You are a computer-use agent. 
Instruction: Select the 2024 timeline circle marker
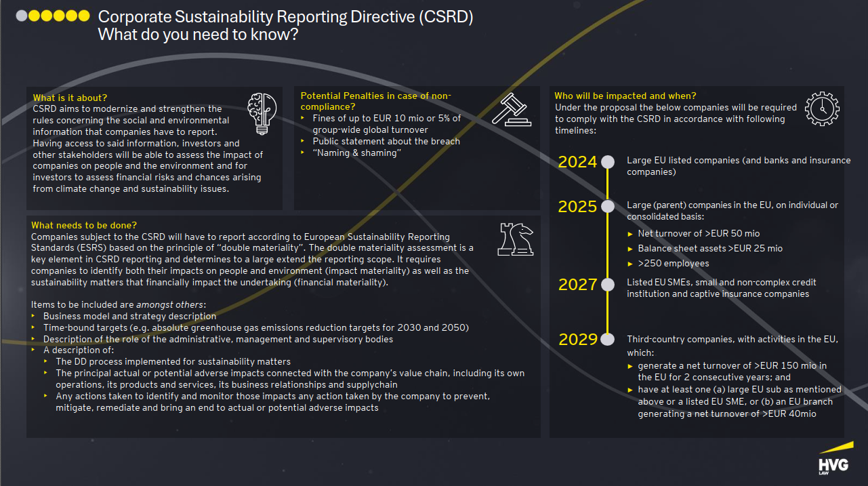[608, 162]
